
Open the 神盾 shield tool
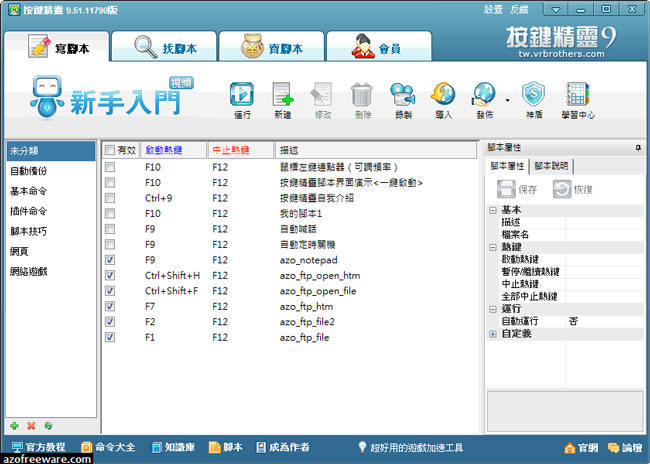coord(534,98)
